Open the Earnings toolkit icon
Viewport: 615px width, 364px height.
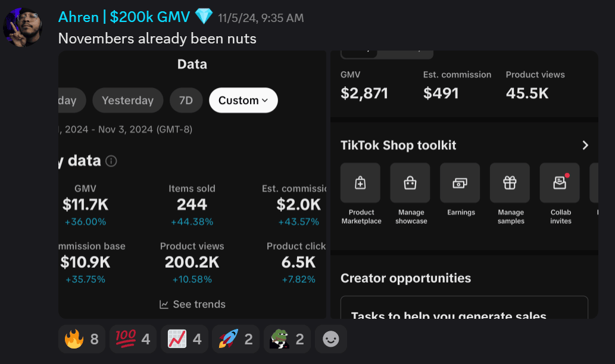(460, 183)
